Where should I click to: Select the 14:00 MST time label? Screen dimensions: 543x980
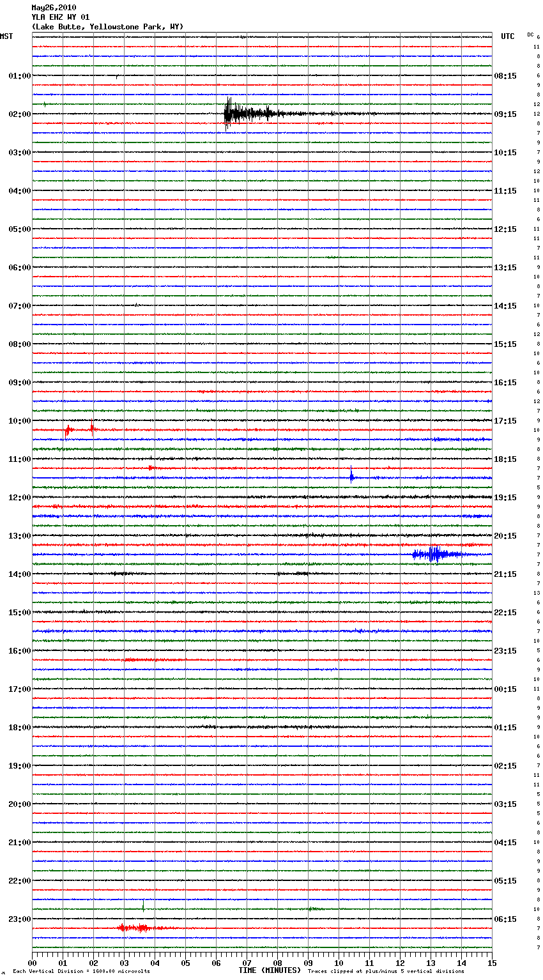(x=20, y=574)
